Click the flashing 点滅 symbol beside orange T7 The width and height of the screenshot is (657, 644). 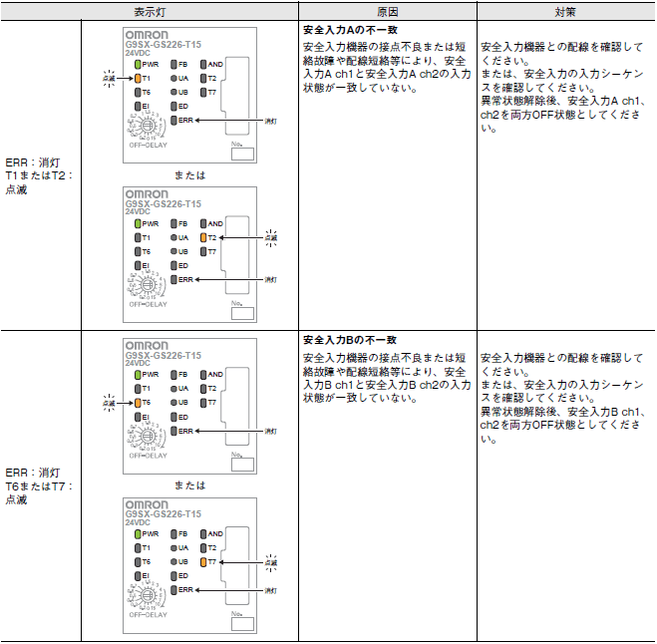[x=271, y=563]
